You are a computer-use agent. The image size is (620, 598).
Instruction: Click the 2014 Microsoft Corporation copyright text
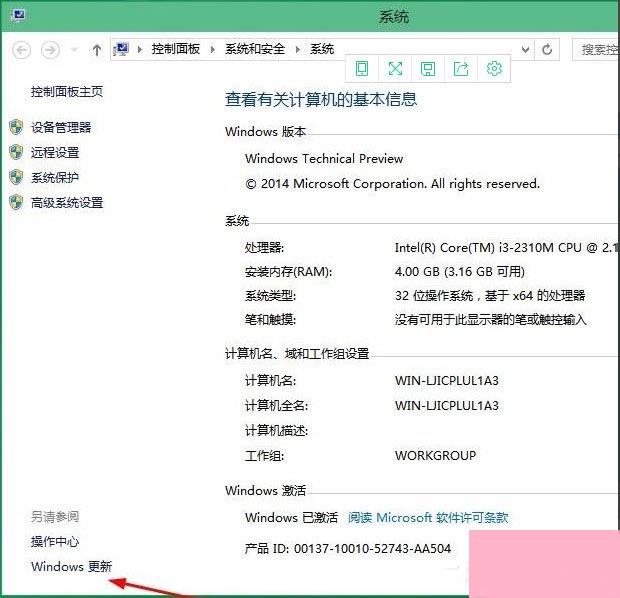pos(392,184)
